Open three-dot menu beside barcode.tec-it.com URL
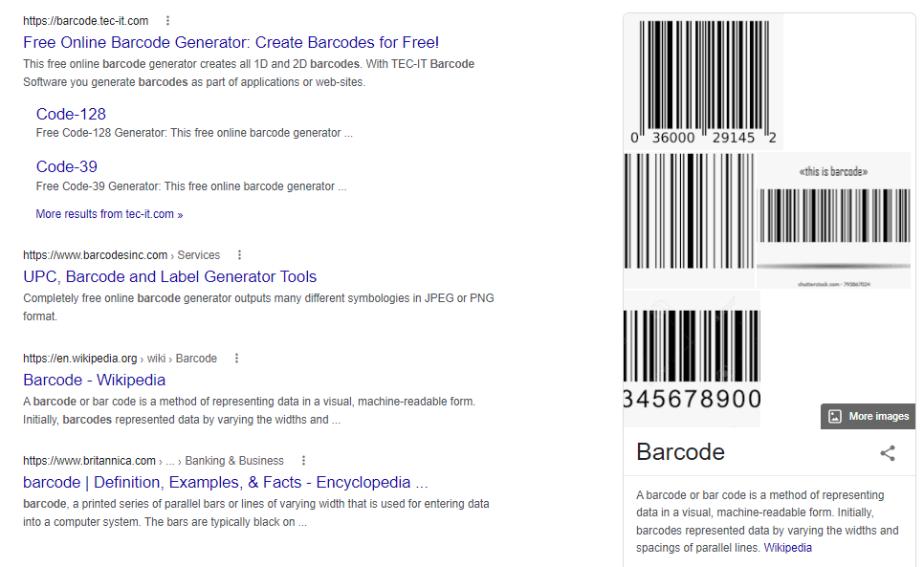 [x=168, y=21]
